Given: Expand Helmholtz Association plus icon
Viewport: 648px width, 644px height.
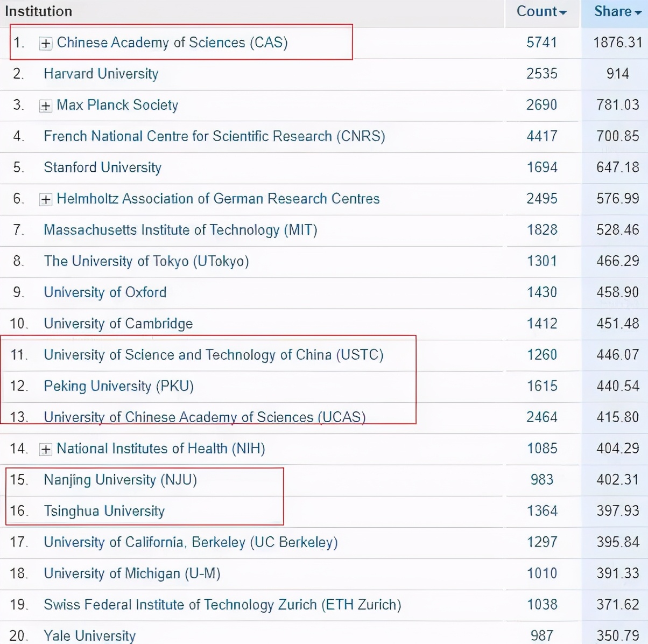Looking at the screenshot, I should [46, 200].
